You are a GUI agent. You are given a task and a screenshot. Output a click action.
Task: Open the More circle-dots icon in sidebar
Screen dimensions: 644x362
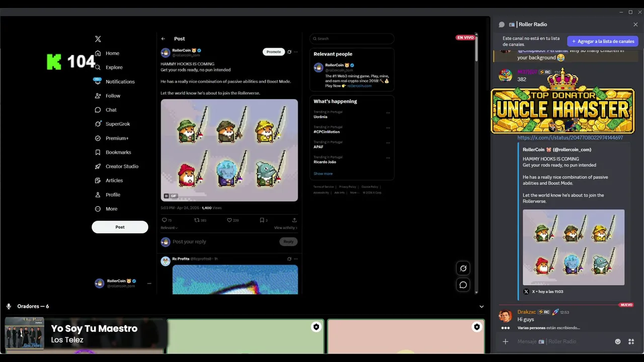[x=98, y=209]
